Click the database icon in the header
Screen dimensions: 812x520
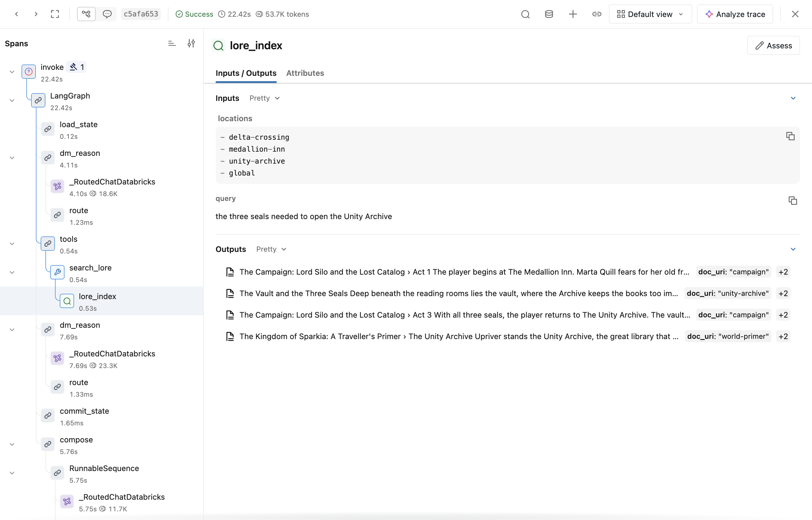549,14
